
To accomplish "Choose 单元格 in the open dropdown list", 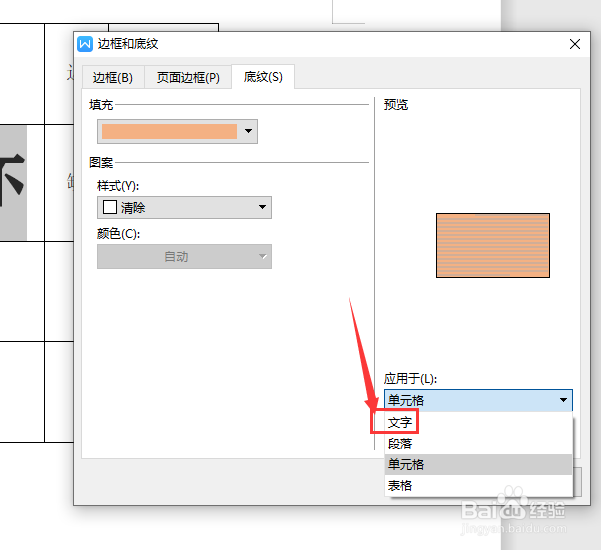I will point(478,465).
